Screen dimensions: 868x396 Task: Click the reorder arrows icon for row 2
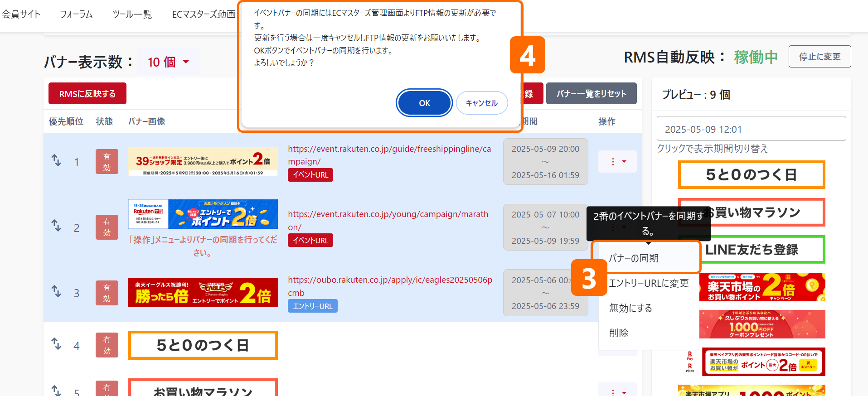coord(56,226)
